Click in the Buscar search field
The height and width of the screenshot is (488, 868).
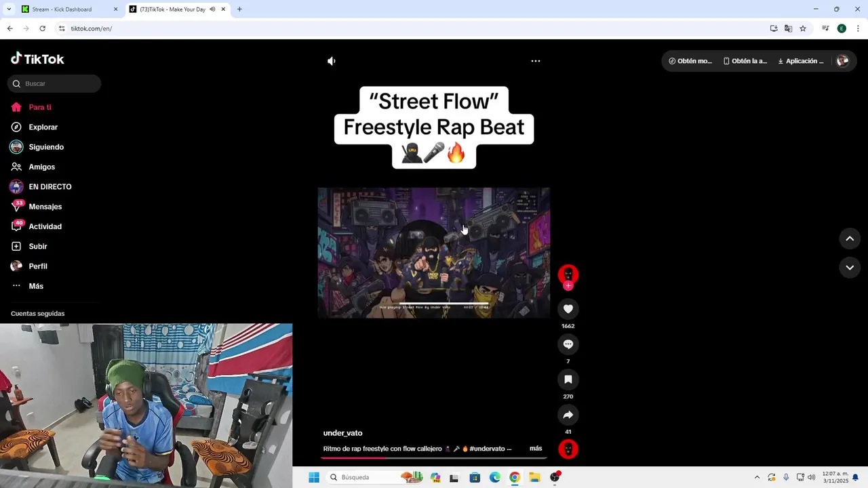(x=54, y=83)
